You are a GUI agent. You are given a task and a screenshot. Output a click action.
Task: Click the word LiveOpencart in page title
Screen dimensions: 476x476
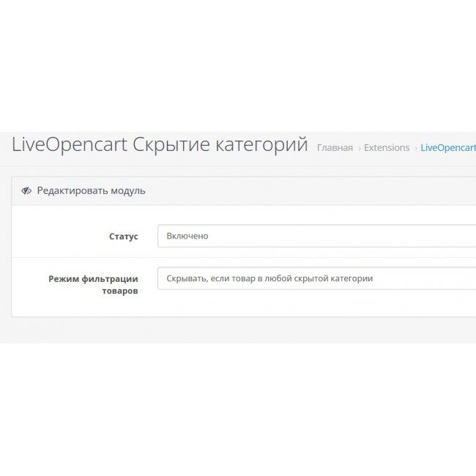(70, 144)
